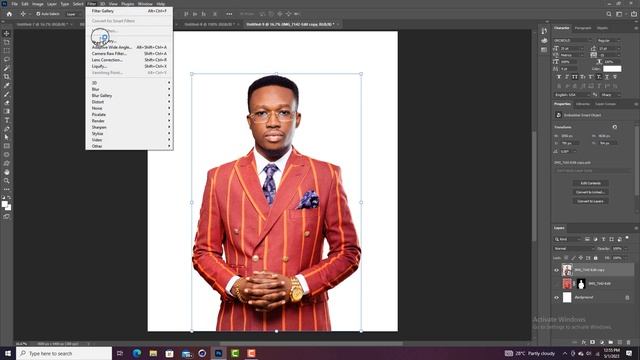The height and width of the screenshot is (360, 640).
Task: Open the search icon at top right
Action: click(609, 14)
